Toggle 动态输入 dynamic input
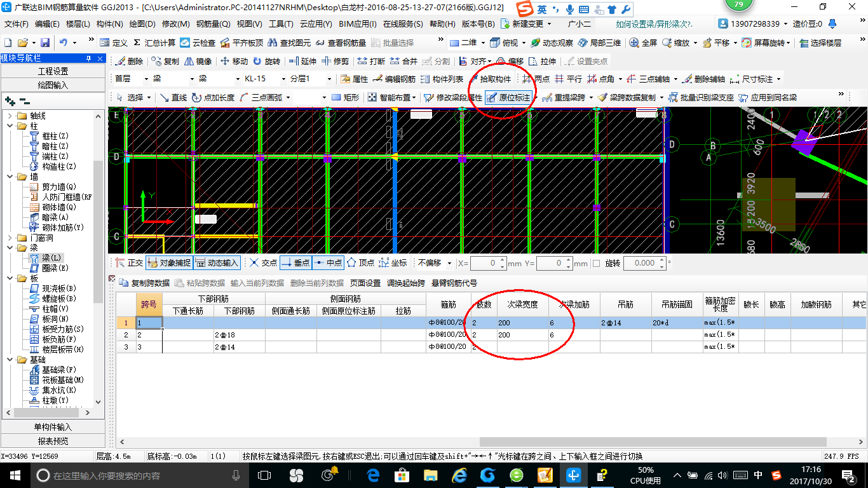This screenshot has height=488, width=868. tap(217, 262)
